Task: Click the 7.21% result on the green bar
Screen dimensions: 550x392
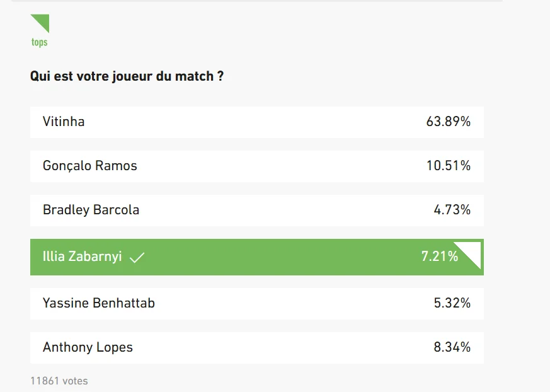Action: point(439,257)
